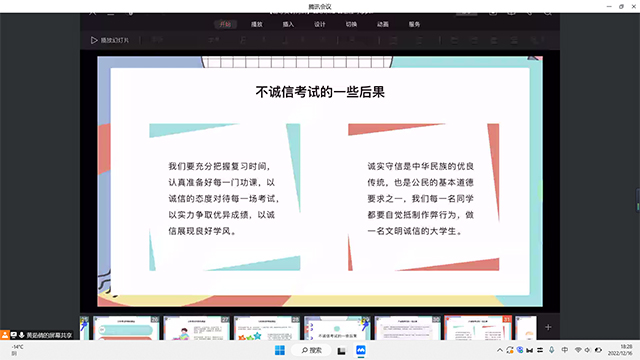
Task: Click the left teal text box paragraph
Action: point(224,199)
